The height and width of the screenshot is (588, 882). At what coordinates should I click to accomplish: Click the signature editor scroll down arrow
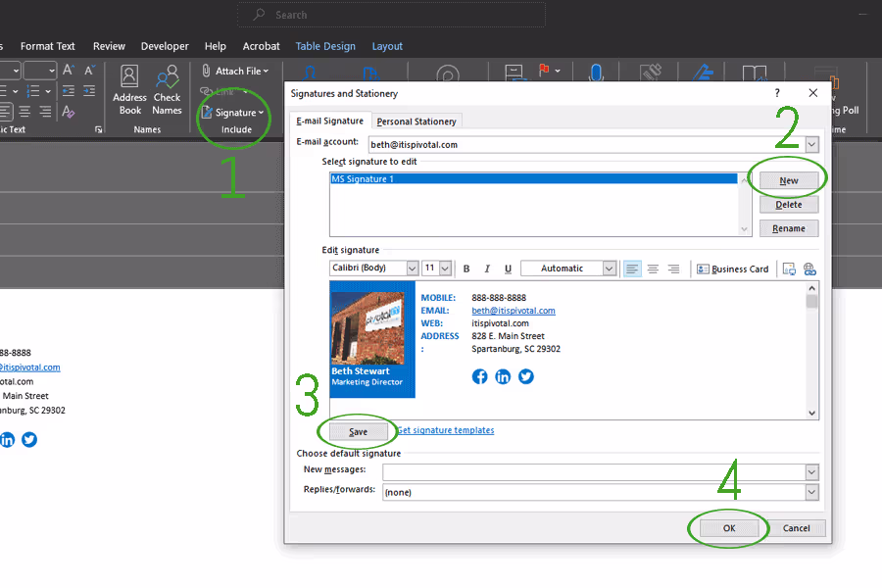point(811,413)
